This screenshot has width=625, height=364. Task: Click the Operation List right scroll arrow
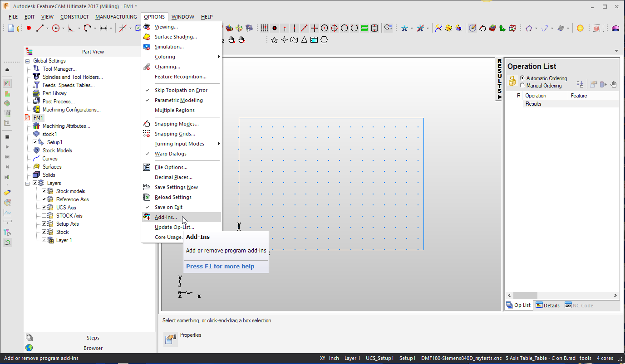615,295
